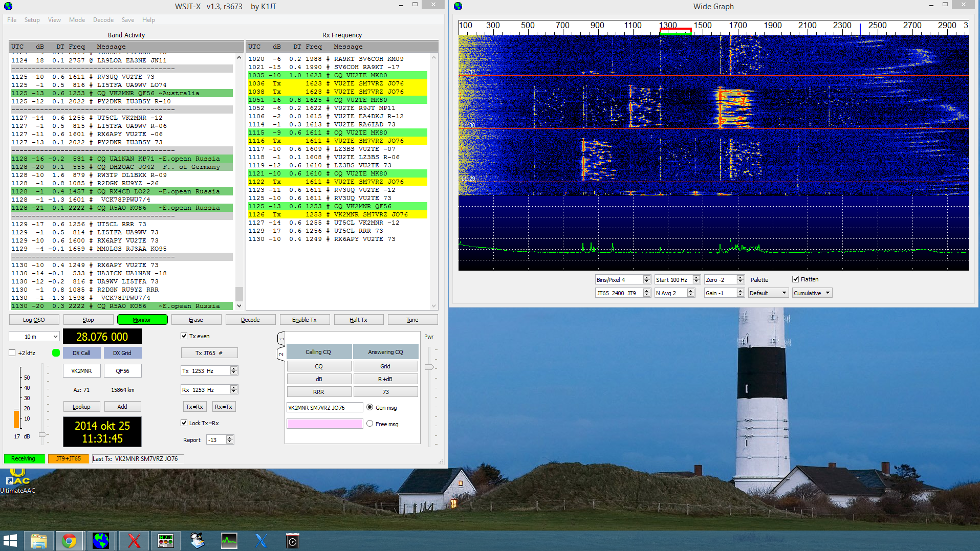
Task: Adjust Bins/Pixel 4 spinner
Action: [647, 280]
